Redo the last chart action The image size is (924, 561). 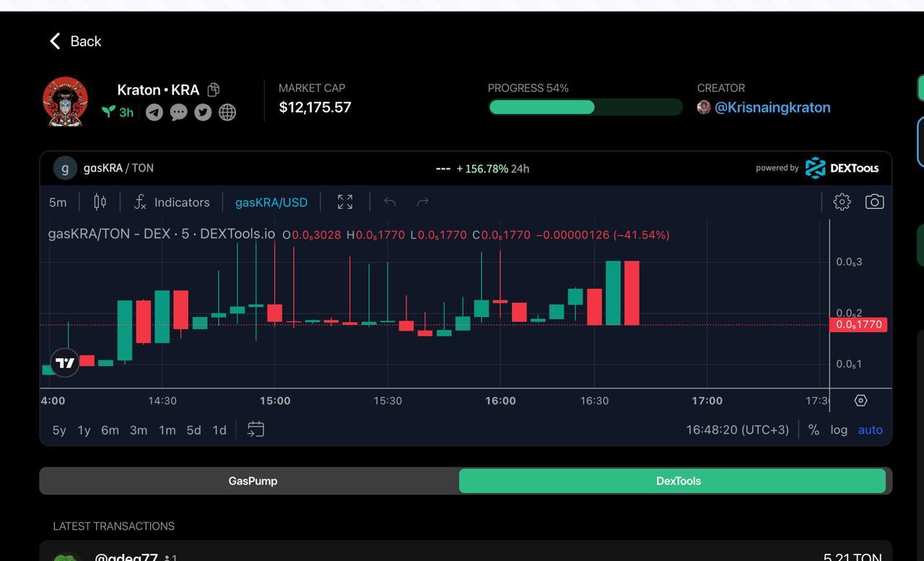[x=423, y=202]
